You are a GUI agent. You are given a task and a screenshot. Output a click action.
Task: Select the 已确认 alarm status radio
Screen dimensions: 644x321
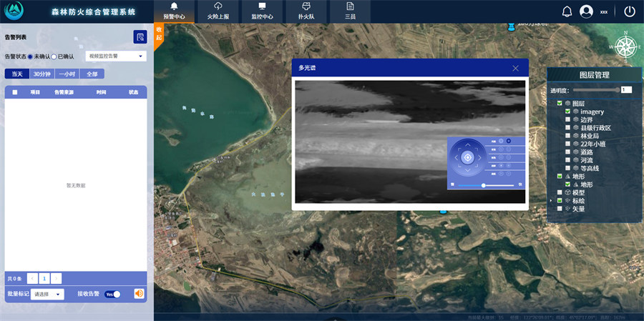54,56
